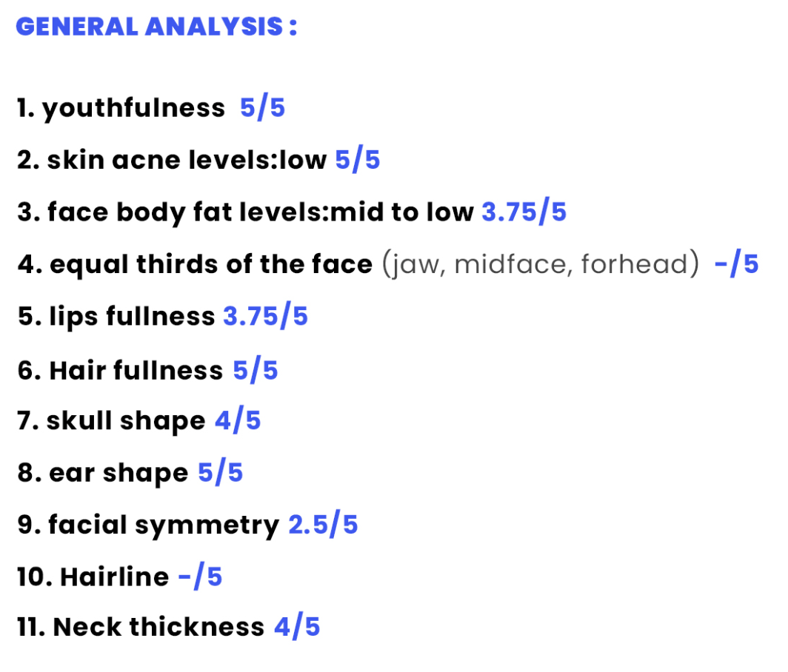Select the Hairline list item
788x672 pixels.
click(x=120, y=577)
